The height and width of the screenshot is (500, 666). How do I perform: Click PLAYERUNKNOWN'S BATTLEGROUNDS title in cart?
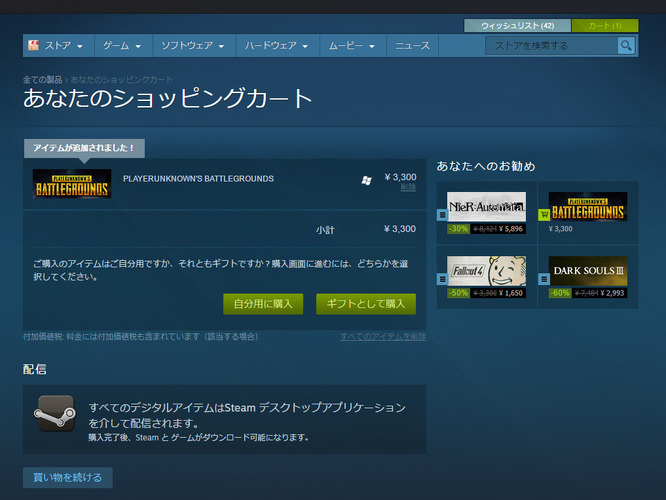198,179
